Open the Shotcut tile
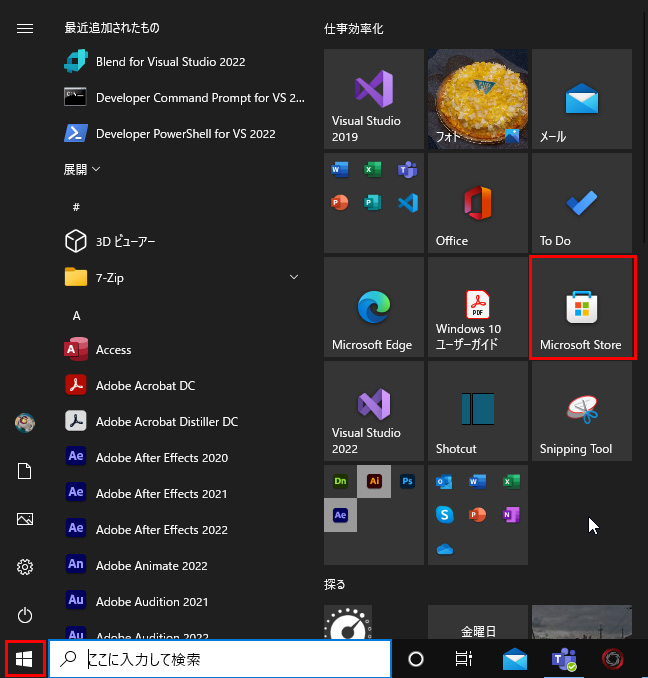This screenshot has width=648, height=678. 478,411
